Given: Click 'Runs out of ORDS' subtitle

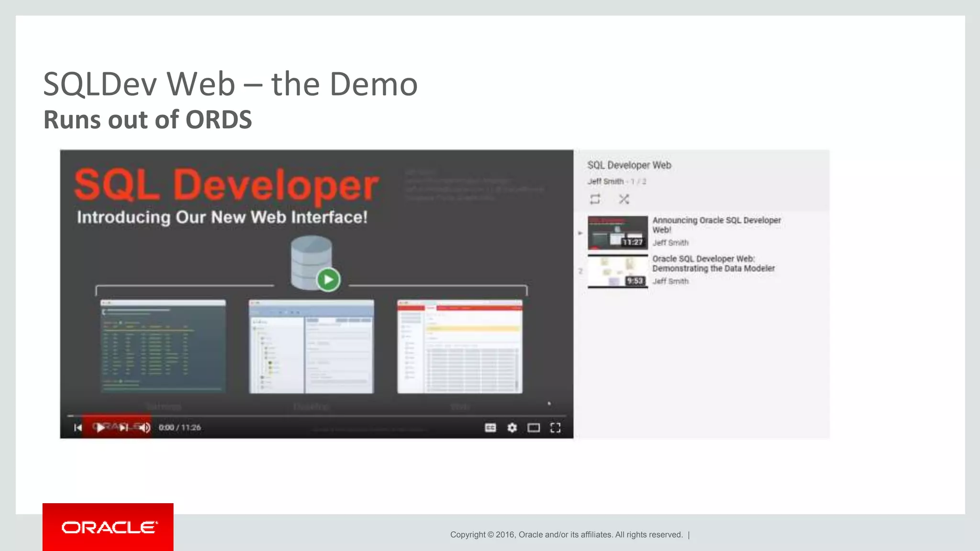Looking at the screenshot, I should pos(147,120).
